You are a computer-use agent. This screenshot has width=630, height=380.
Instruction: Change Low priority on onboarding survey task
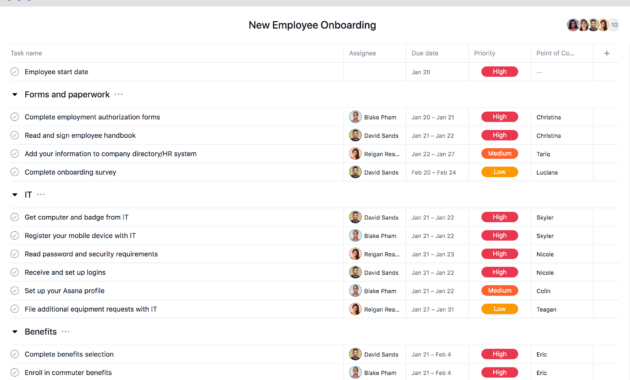click(x=499, y=172)
